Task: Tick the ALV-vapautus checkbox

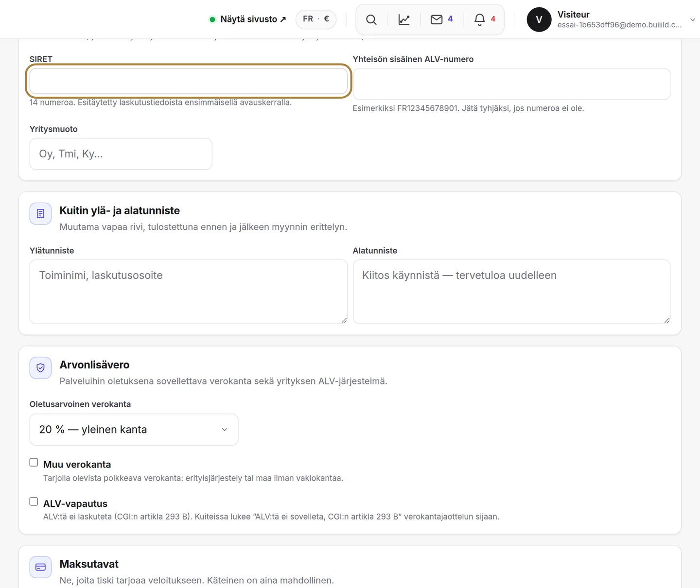Action: pos(34,502)
